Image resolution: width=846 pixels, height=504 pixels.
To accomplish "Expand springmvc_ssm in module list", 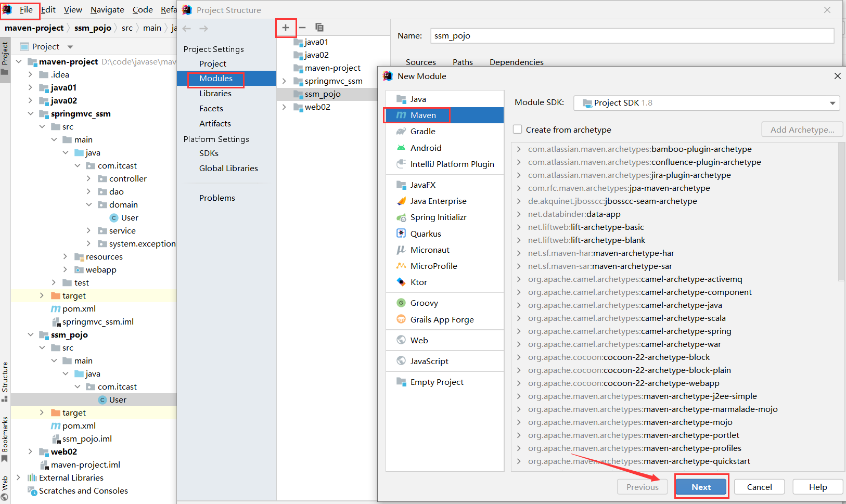I will [x=284, y=81].
